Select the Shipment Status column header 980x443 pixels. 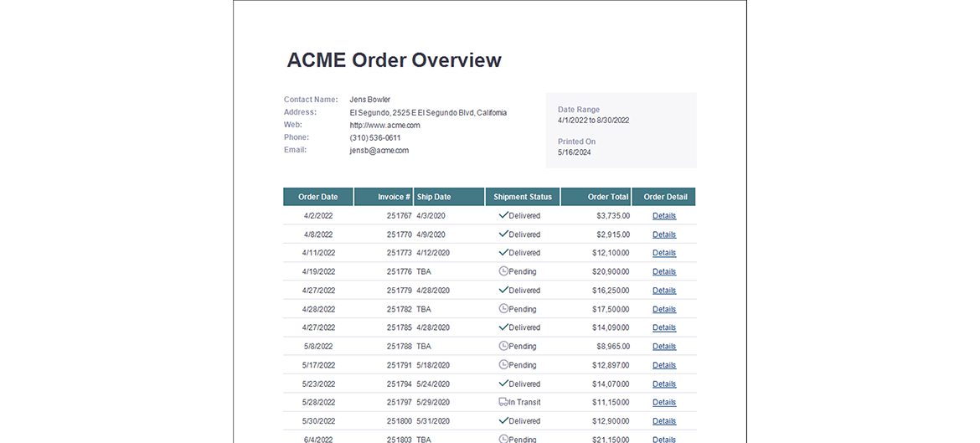coord(523,197)
